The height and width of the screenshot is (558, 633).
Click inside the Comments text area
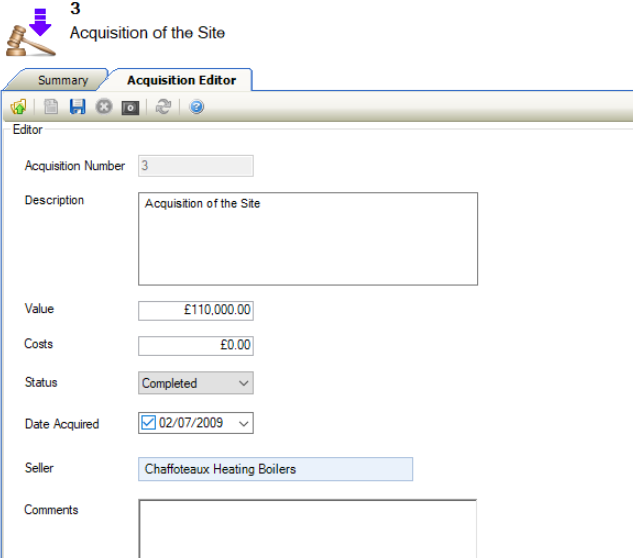click(307, 528)
